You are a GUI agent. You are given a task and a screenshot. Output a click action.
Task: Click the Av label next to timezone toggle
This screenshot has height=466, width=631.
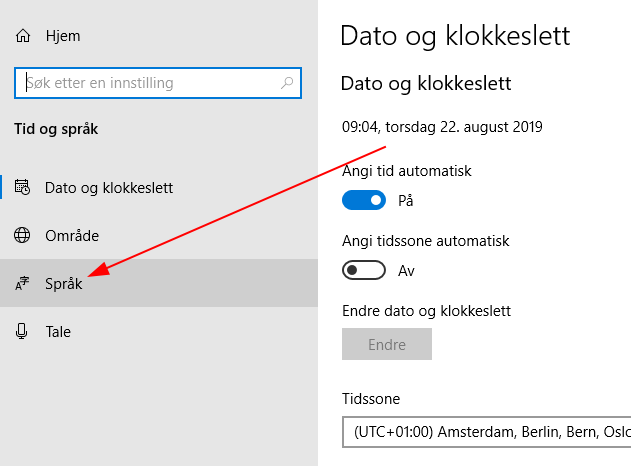tap(406, 270)
